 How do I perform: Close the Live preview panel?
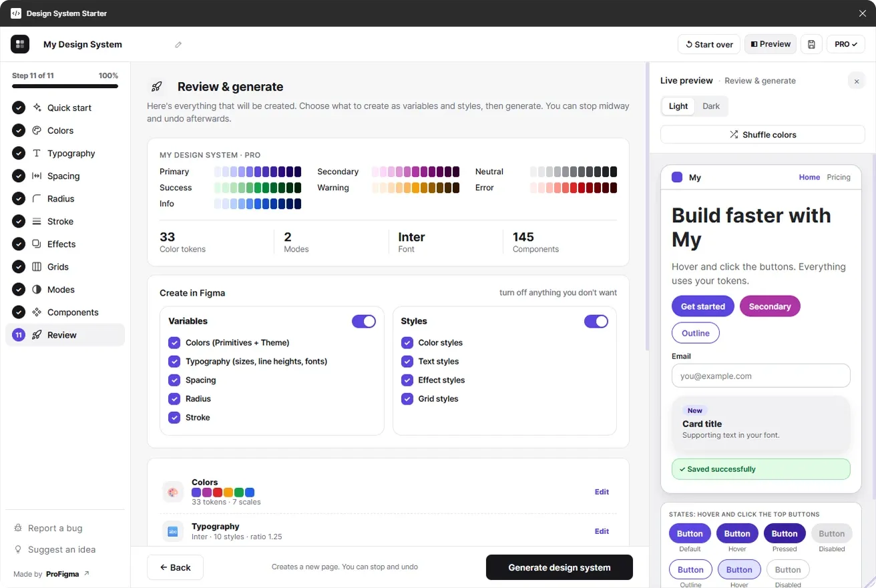pos(857,81)
